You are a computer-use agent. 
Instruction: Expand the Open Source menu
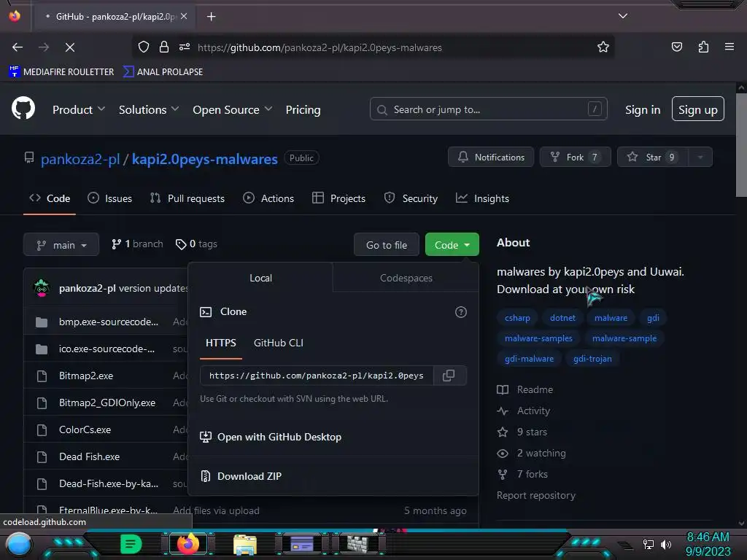pyautogui.click(x=233, y=109)
